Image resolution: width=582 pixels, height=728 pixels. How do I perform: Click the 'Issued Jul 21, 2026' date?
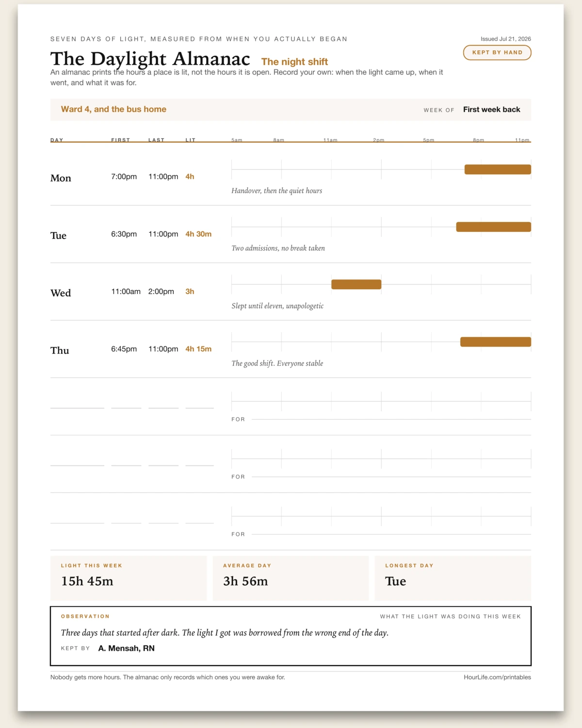coord(506,39)
